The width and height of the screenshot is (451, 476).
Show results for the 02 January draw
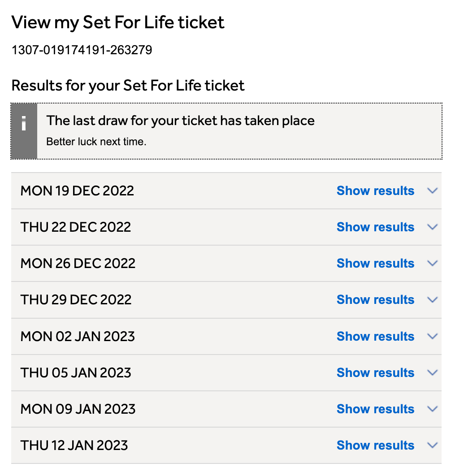click(x=375, y=336)
